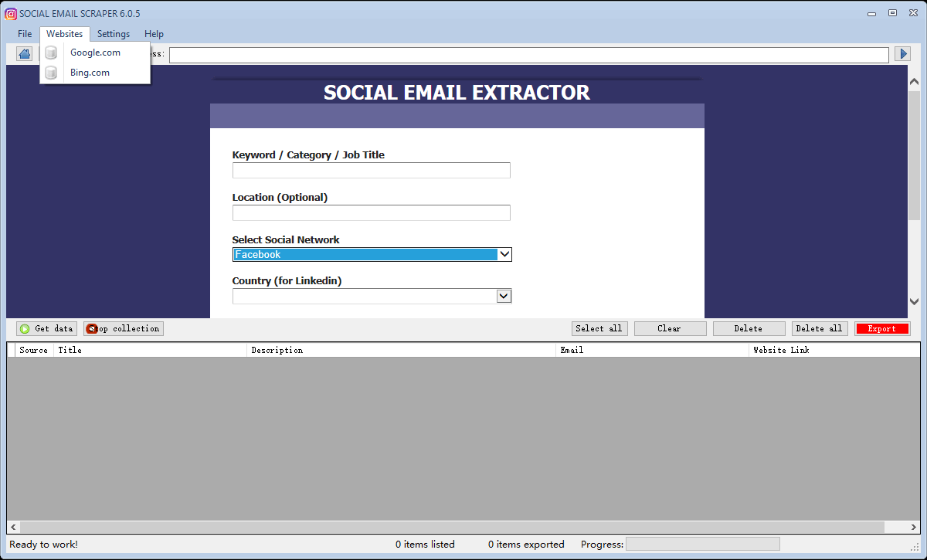The height and width of the screenshot is (560, 927).
Task: Choose Bing.com from the Websites menu
Action: click(x=95, y=73)
